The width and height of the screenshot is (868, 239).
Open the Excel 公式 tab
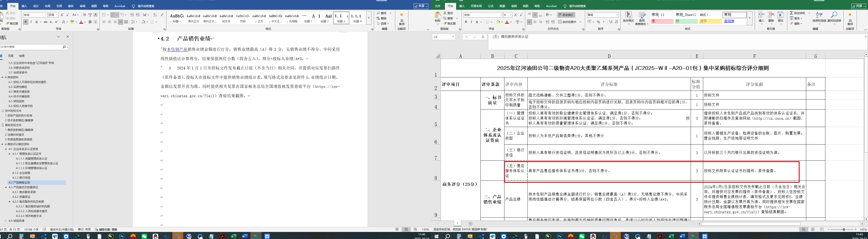click(x=491, y=6)
